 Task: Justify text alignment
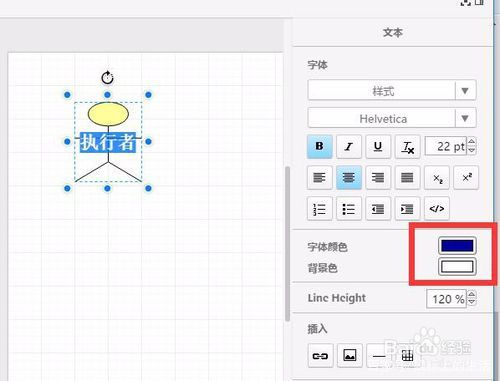407,177
